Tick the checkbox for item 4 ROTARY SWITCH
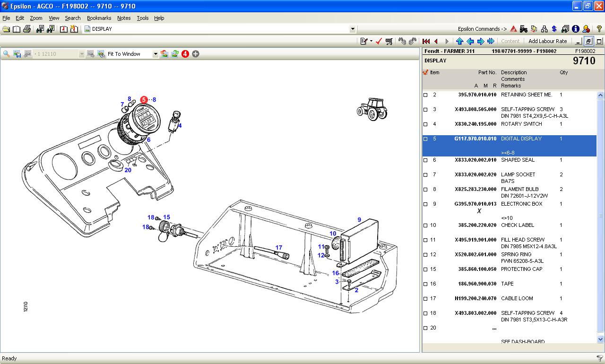 425,124
